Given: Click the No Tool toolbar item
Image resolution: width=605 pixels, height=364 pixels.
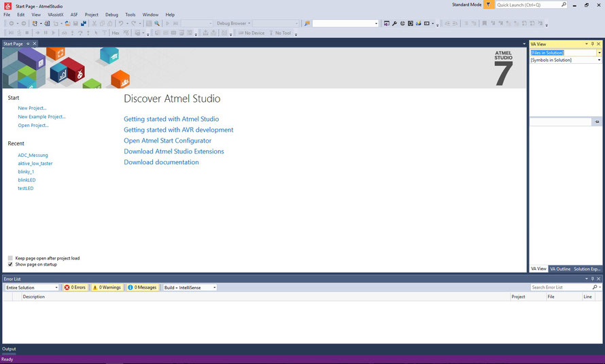Looking at the screenshot, I should 280,33.
